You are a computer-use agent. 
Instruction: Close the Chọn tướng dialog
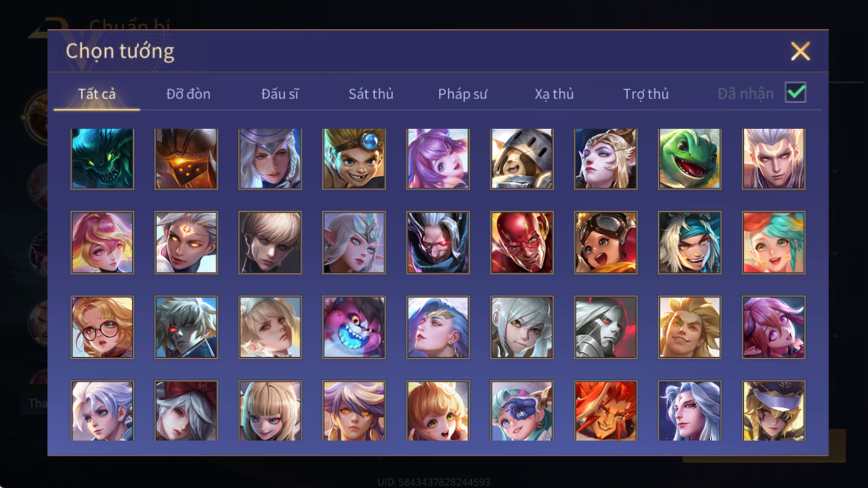tap(800, 51)
